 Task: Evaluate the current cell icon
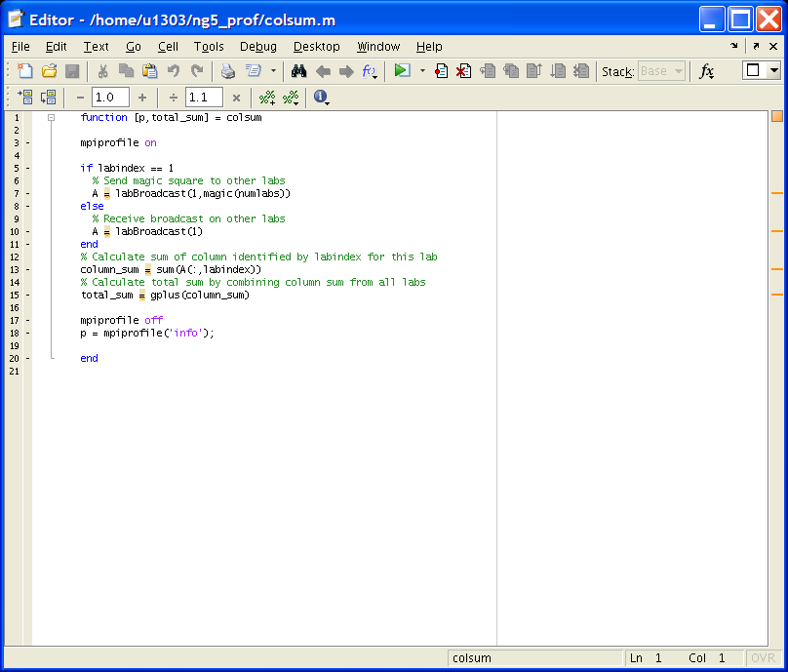(x=25, y=97)
